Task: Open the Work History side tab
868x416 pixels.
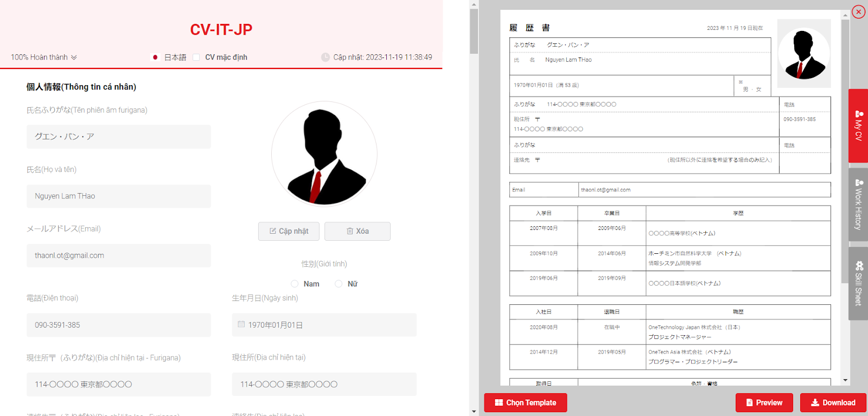Action: [x=858, y=204]
